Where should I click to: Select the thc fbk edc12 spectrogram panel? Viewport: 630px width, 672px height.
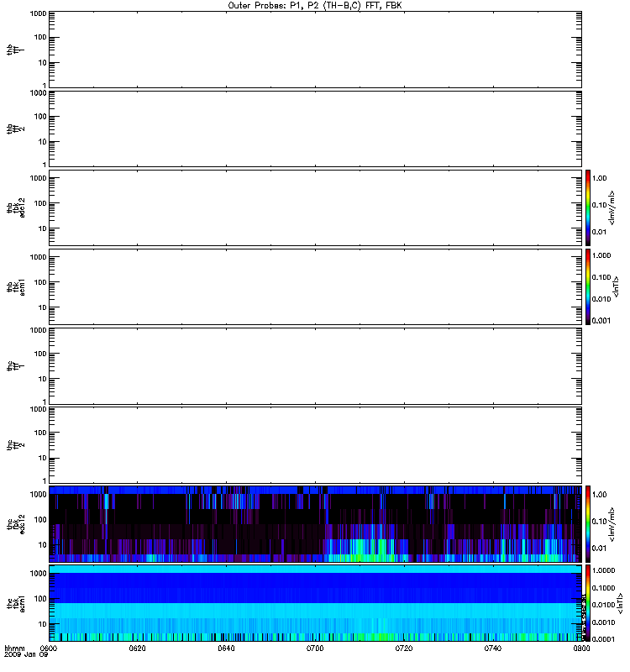click(x=315, y=523)
